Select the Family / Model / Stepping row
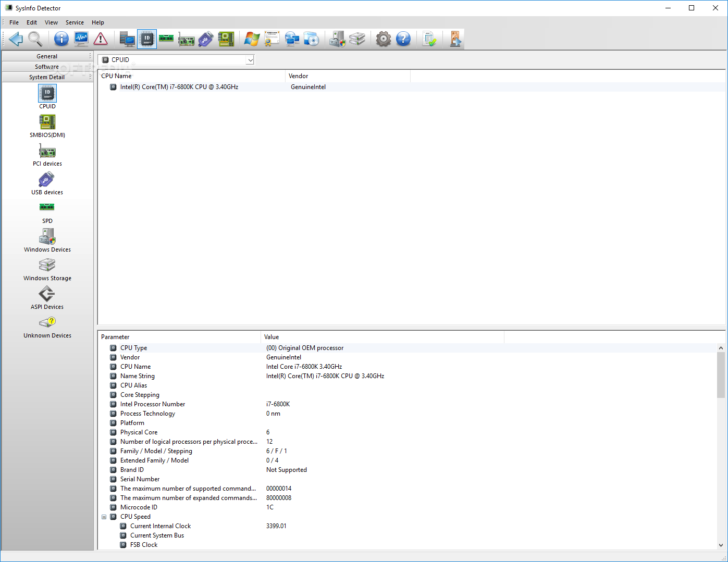The height and width of the screenshot is (562, 728). tap(407, 451)
